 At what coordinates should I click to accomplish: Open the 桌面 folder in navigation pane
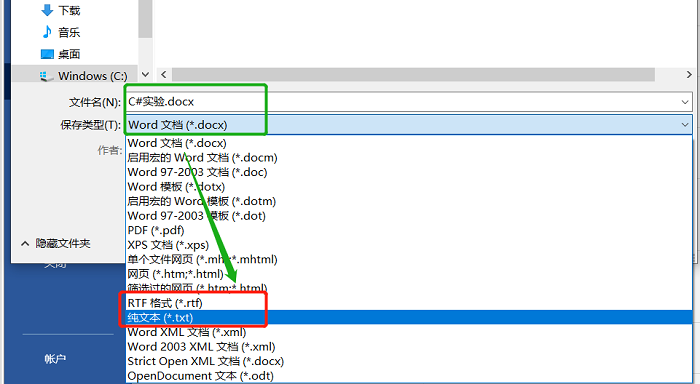(69, 54)
